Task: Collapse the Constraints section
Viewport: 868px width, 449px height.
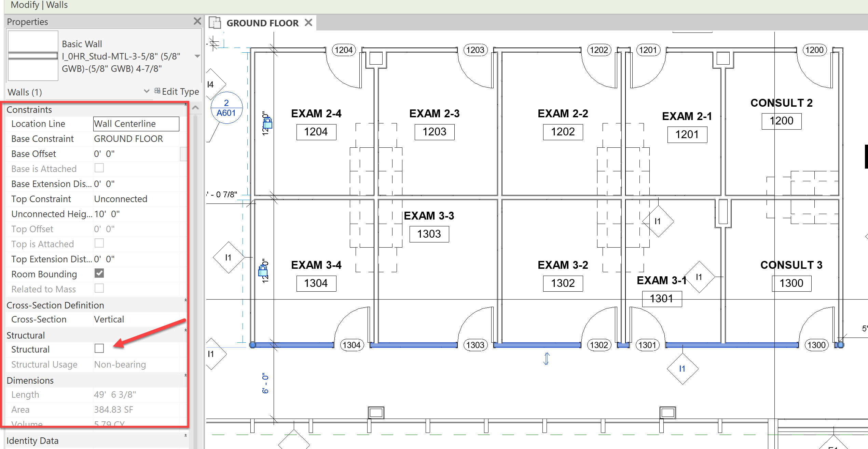Action: click(185, 105)
